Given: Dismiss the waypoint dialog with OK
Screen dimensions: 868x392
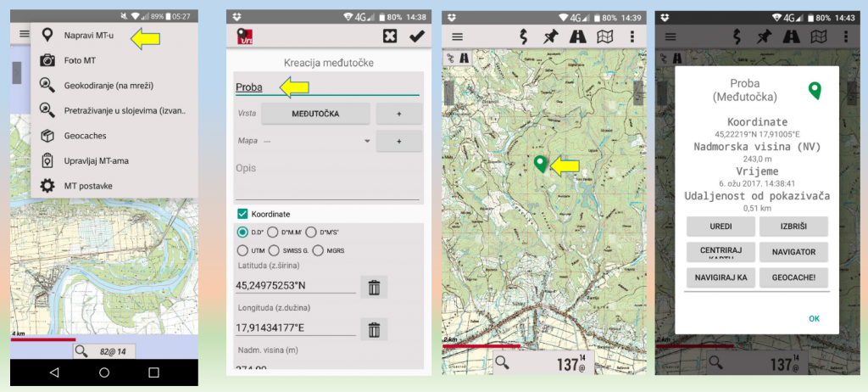Looking at the screenshot, I should pyautogui.click(x=814, y=318).
